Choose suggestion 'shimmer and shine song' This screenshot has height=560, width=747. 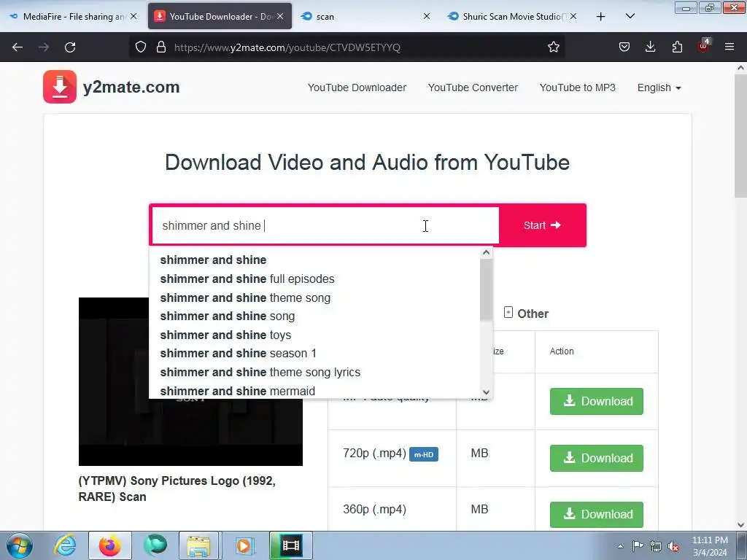pos(315,316)
